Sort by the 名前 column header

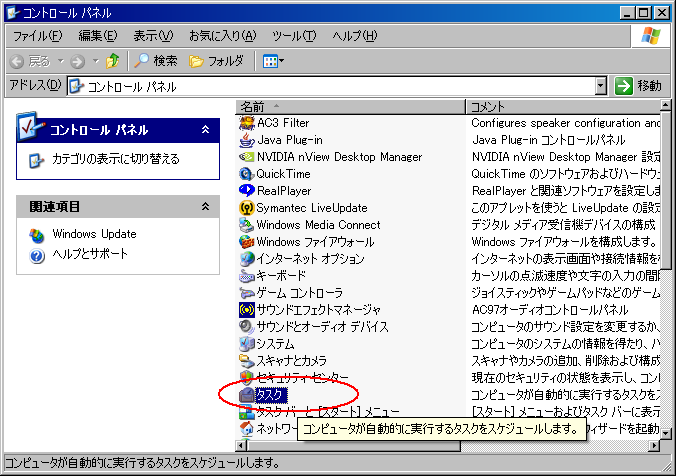tap(351, 106)
